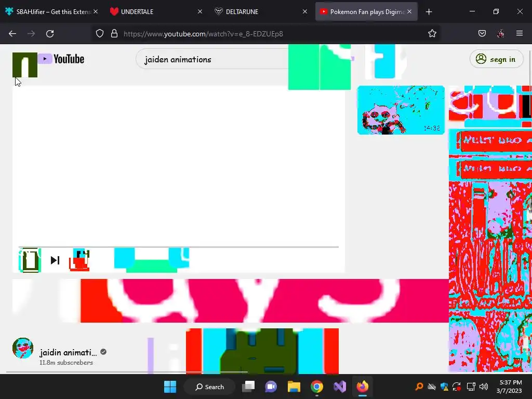The height and width of the screenshot is (399, 532).
Task: Click the segn in button
Action: click(496, 59)
